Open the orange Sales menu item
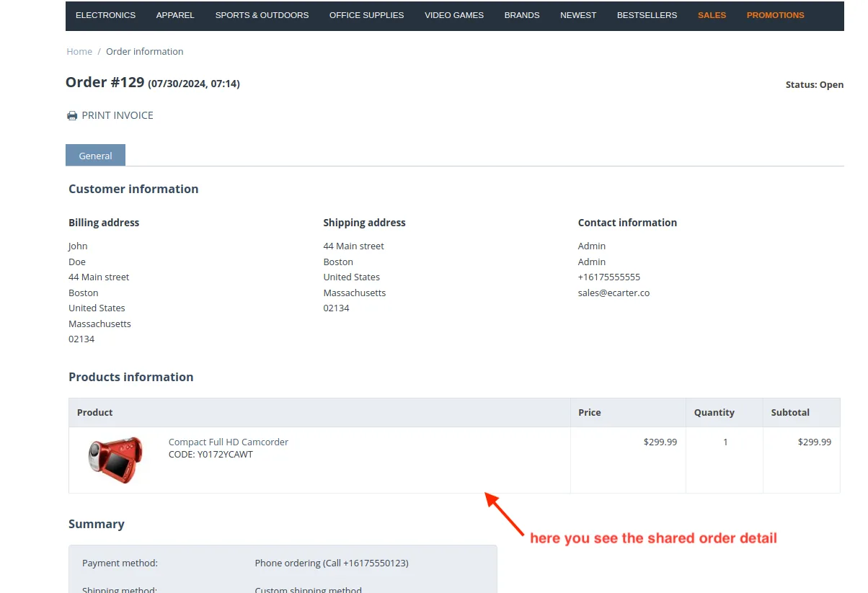The image size is (868, 593). point(712,15)
